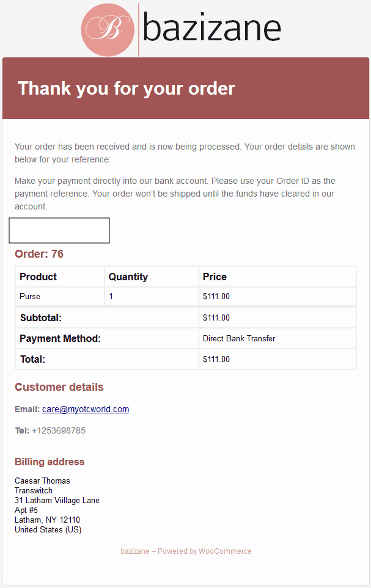Click the pink bazizane B logo icon
Viewport: 371px width, 588px height.
[x=108, y=30]
